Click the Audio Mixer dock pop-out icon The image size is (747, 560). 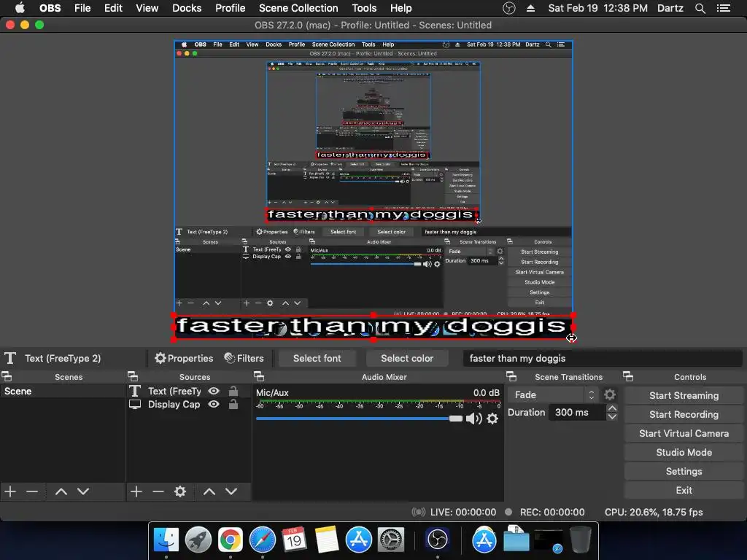(x=259, y=377)
